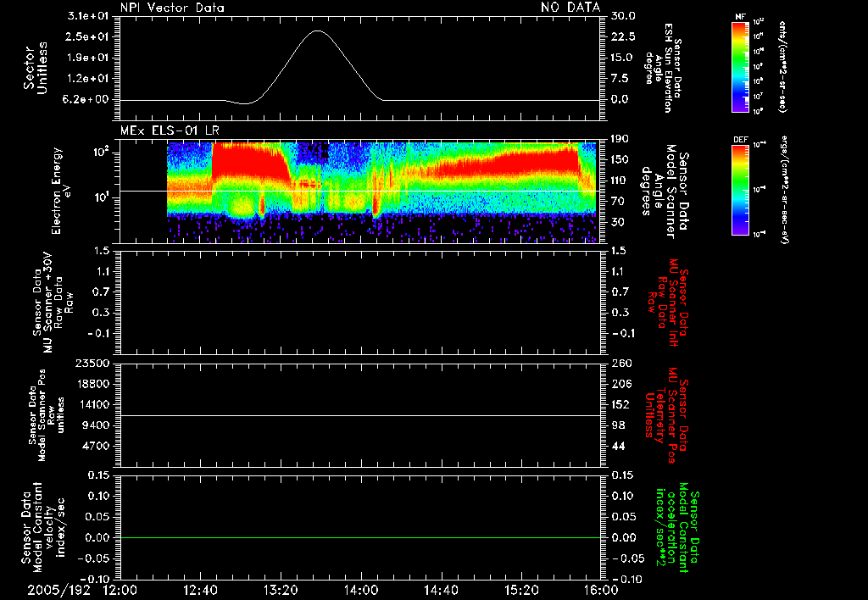Image resolution: width=868 pixels, height=600 pixels.
Task: Click the 'Model Scanner Angle degrees' axis title
Action: coord(665,192)
